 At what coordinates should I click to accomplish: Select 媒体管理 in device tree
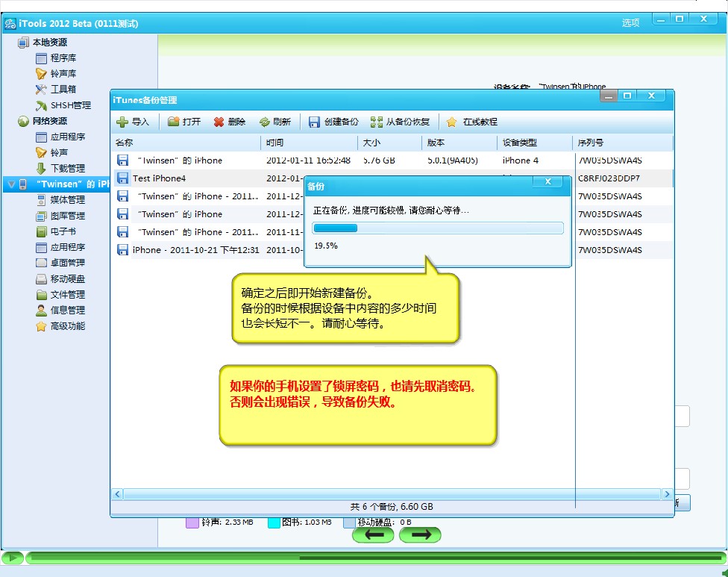[67, 200]
